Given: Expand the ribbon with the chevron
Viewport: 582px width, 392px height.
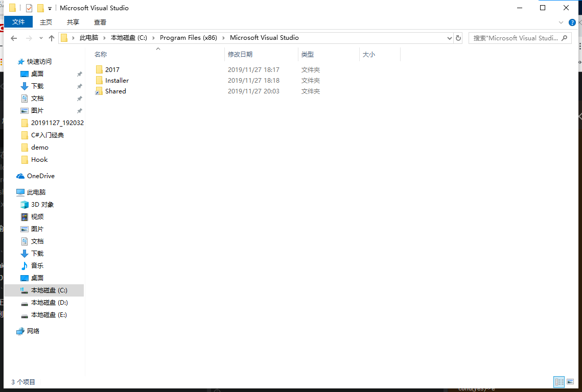Looking at the screenshot, I should 561,22.
